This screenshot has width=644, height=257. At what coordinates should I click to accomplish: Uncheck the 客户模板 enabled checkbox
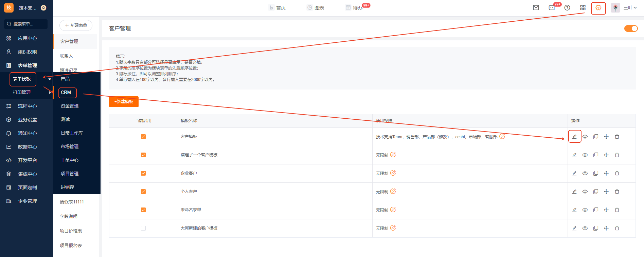click(143, 137)
